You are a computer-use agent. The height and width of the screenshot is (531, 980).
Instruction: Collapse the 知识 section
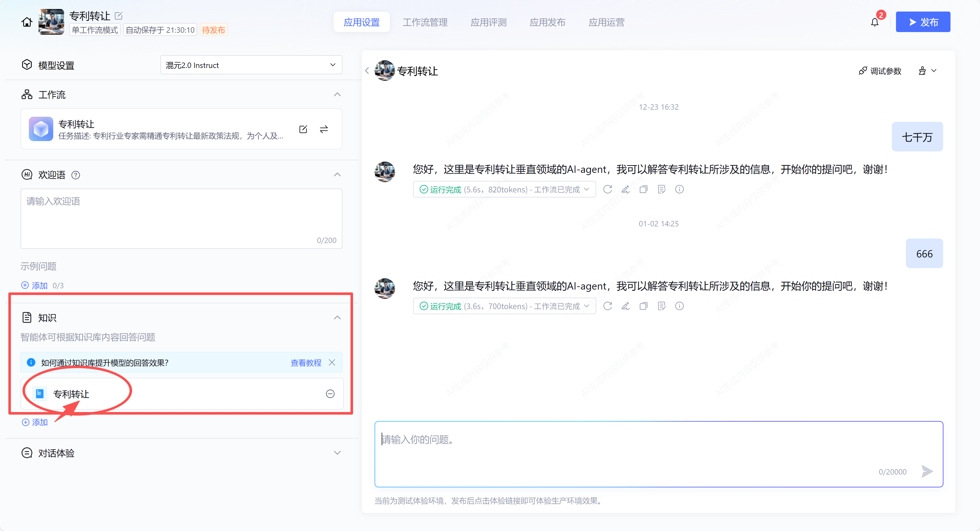tap(337, 318)
